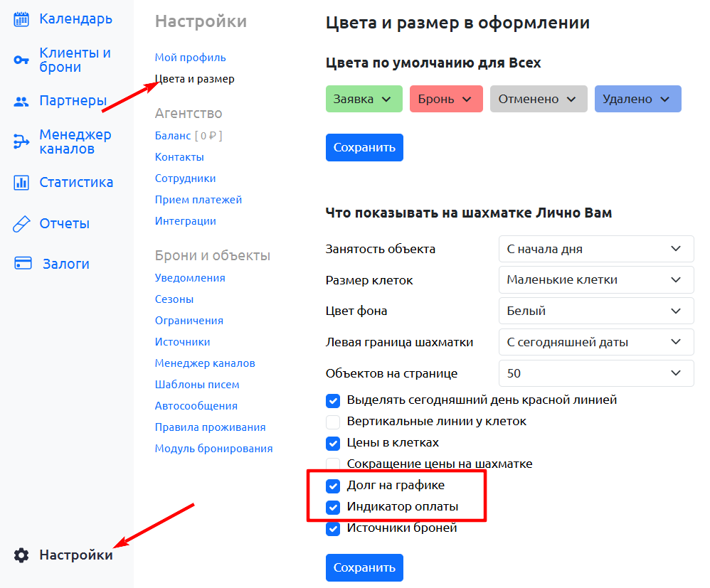710x588 pixels.
Task: Open the Модуль бронирования link
Action: [x=213, y=449]
